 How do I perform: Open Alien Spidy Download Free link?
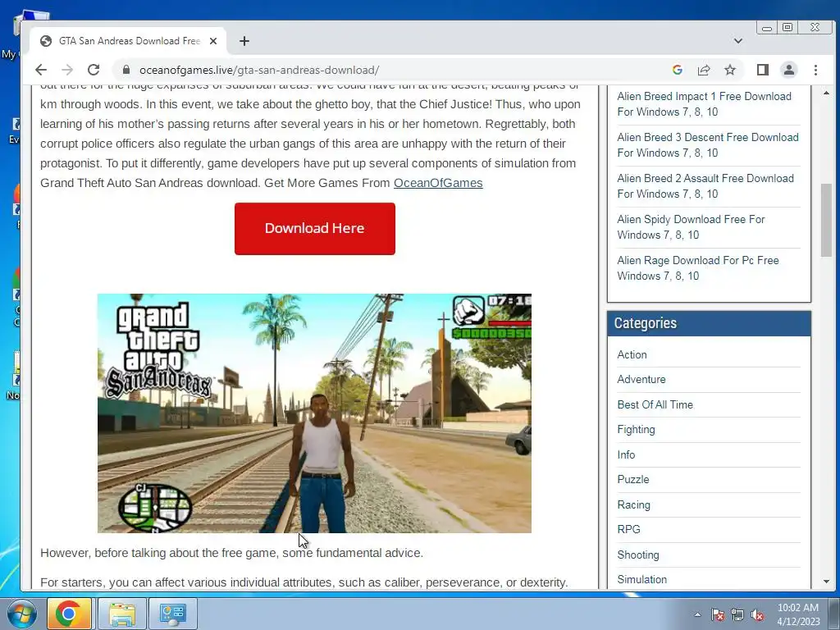691,227
